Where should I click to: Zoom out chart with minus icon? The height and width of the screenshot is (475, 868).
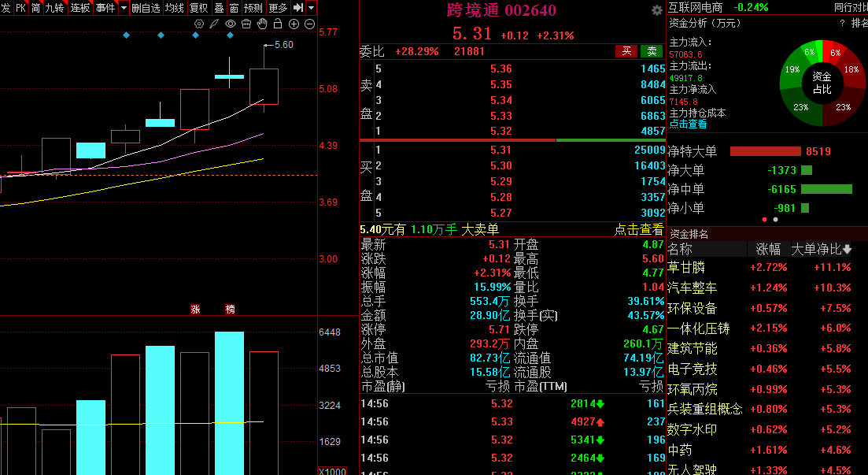pyautogui.click(x=309, y=24)
